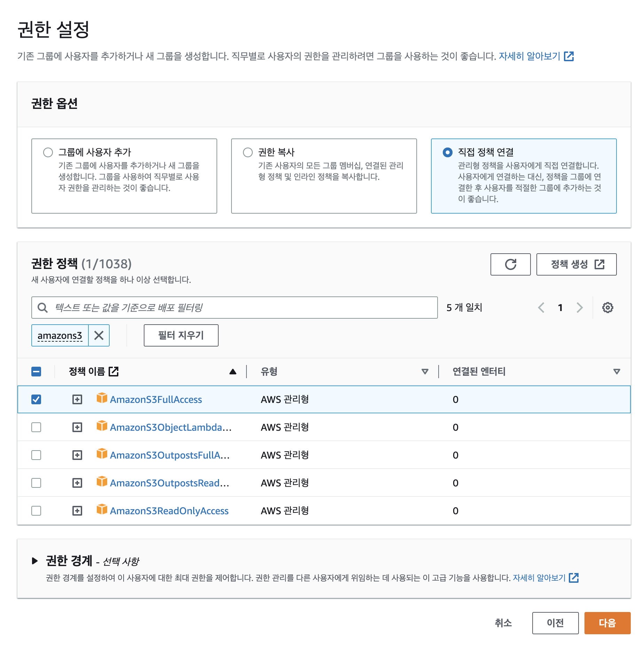The image size is (644, 652).
Task: Uncheck AmazonS3FullAccess checkbox
Action: tap(36, 399)
